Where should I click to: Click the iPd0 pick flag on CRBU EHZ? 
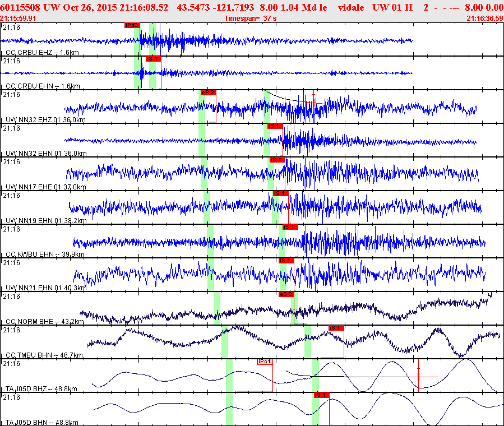click(x=132, y=25)
